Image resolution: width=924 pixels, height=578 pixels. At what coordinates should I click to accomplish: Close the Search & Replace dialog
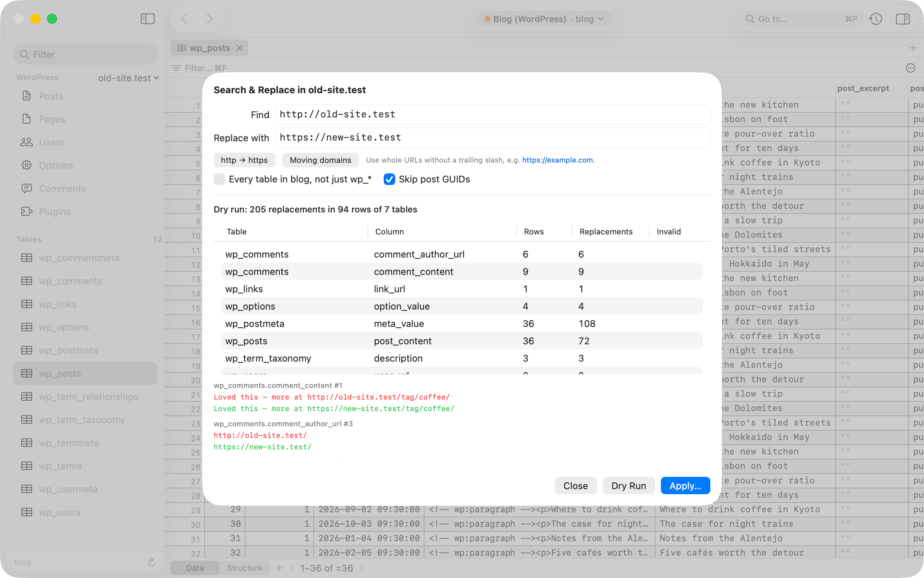tap(575, 486)
